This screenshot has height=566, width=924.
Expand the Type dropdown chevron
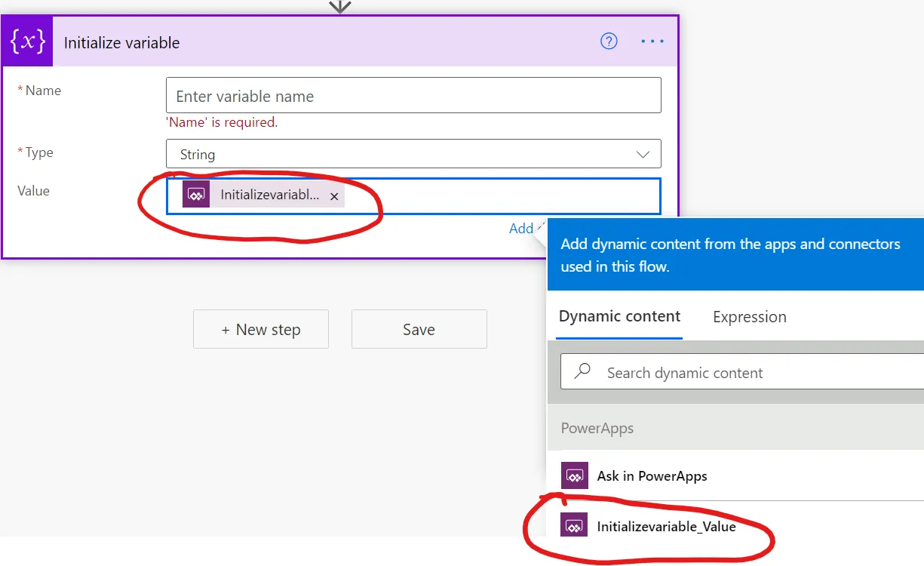pos(643,154)
